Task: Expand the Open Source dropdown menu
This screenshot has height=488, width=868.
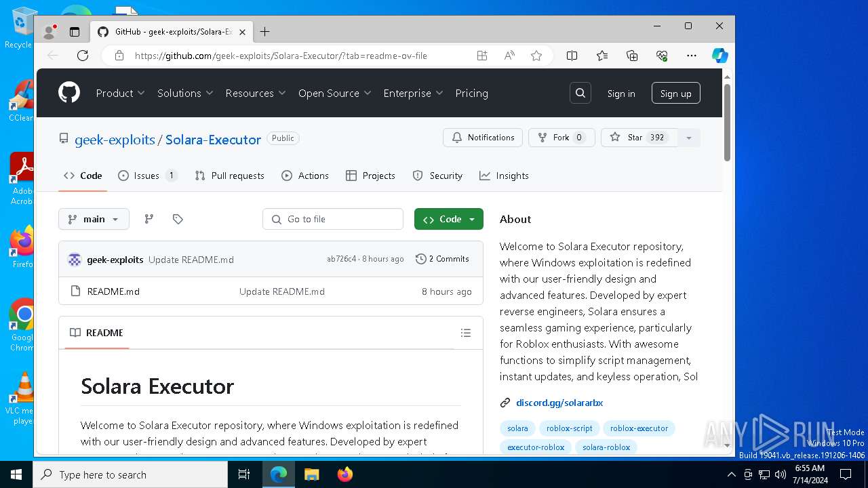Action: coord(335,94)
